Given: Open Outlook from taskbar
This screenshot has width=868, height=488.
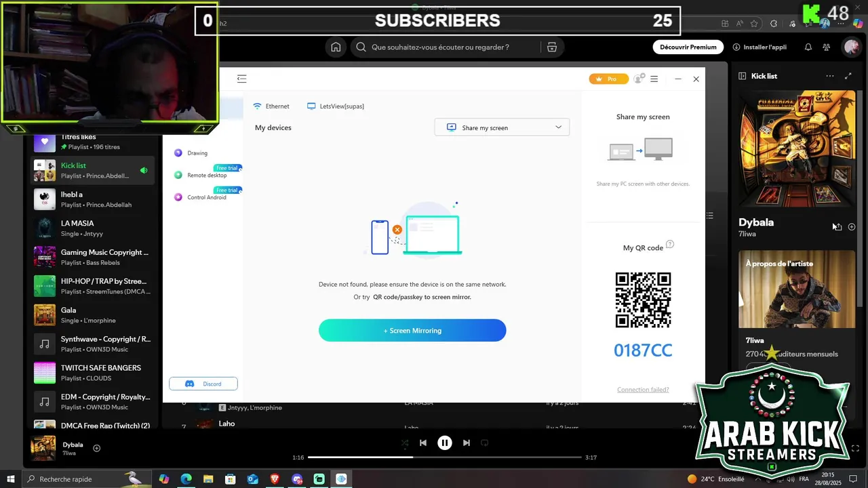Looking at the screenshot, I should 252,479.
